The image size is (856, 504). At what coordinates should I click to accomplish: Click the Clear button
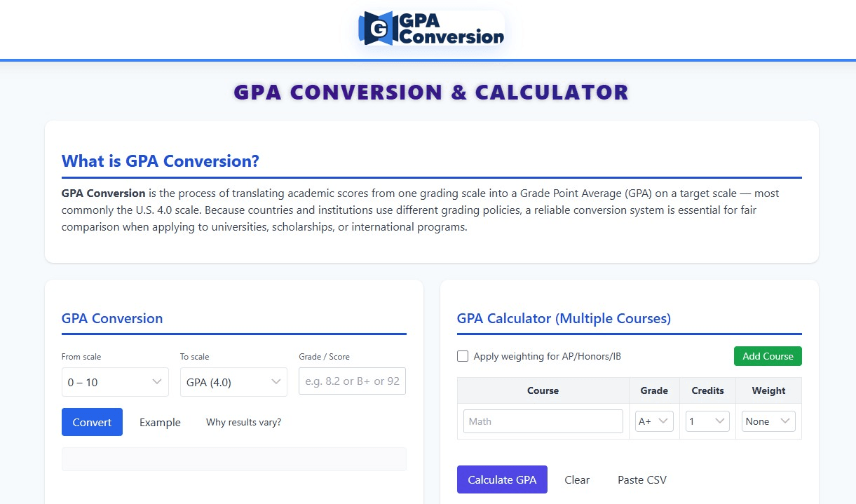tap(577, 479)
